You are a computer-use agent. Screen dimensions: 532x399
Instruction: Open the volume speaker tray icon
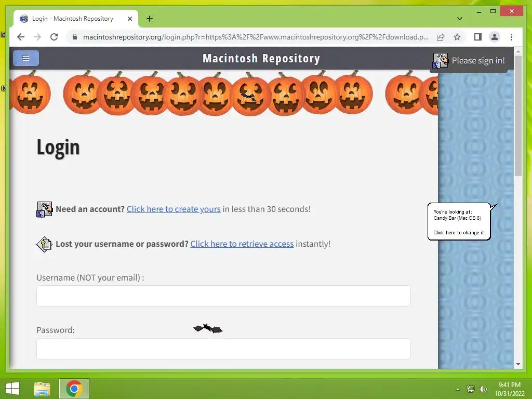point(483,389)
